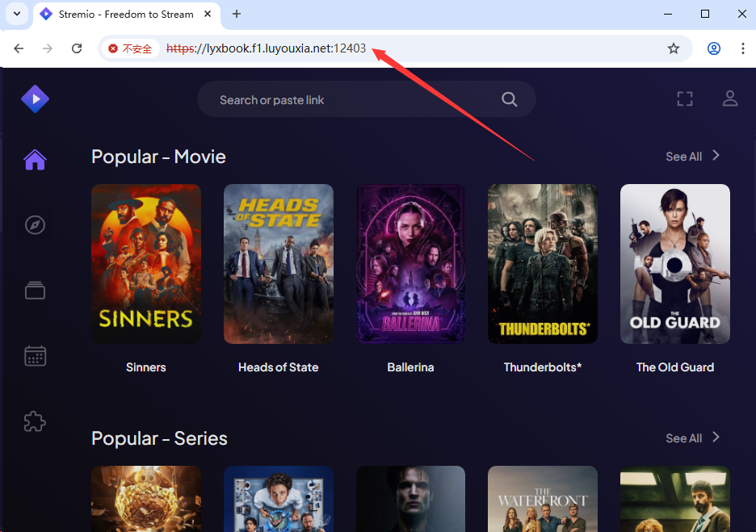Click the Stremio logo icon
Image resolution: width=756 pixels, height=532 pixels.
click(35, 98)
